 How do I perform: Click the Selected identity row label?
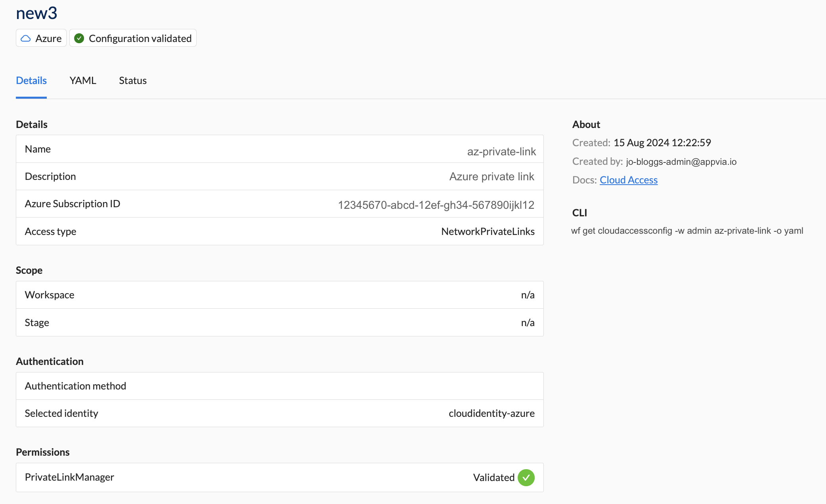pos(61,413)
